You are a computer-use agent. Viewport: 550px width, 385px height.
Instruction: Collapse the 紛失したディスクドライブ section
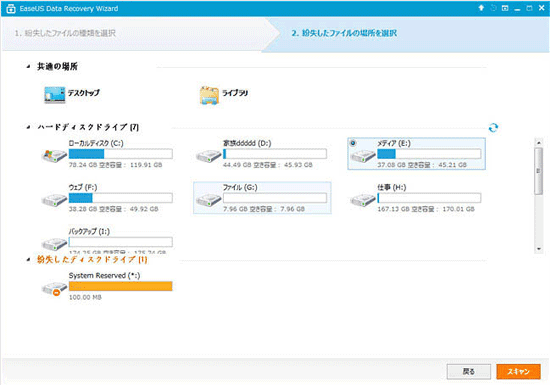tap(28, 260)
